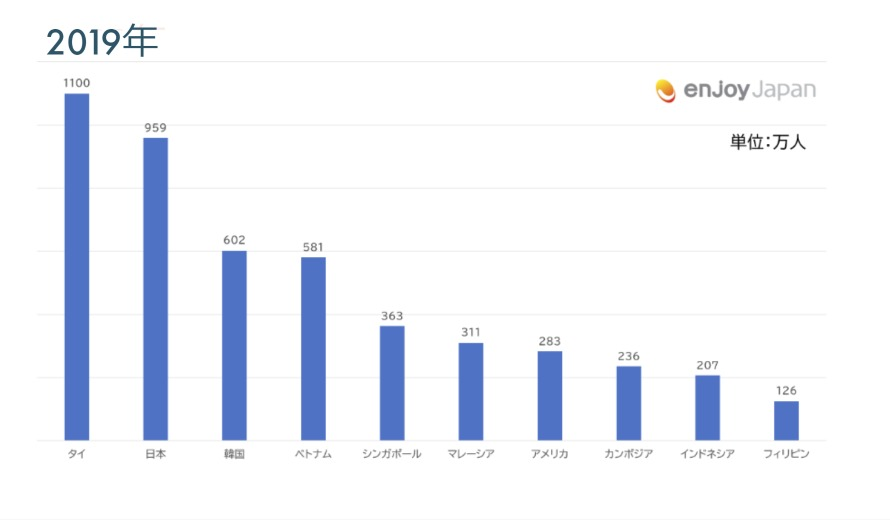Click the アメリカ bar showing 283
The image size is (890, 520).
pos(550,395)
